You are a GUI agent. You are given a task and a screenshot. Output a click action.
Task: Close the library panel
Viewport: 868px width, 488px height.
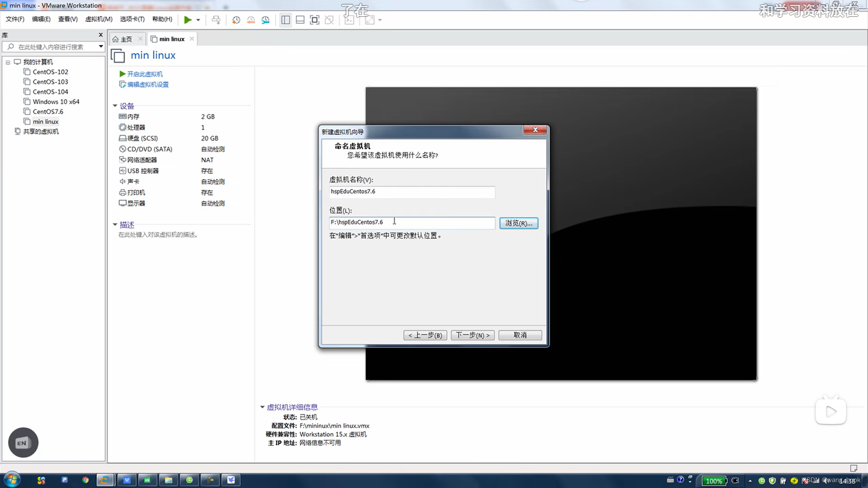100,35
